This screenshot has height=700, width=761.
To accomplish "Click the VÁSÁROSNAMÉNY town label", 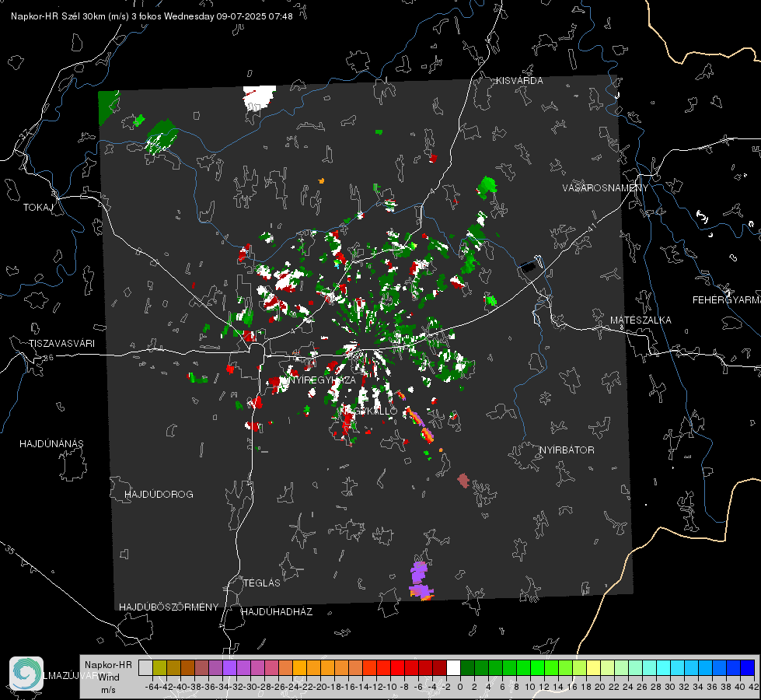I will tap(606, 188).
